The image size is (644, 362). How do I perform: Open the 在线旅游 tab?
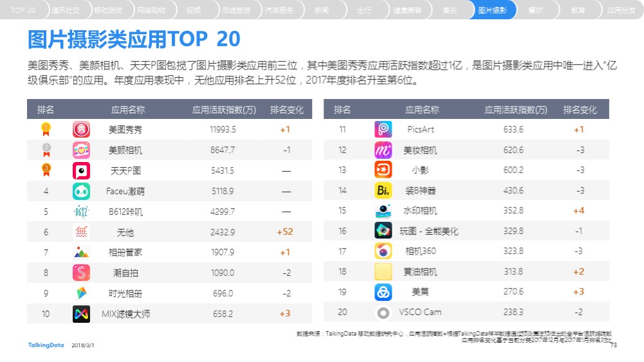(237, 10)
